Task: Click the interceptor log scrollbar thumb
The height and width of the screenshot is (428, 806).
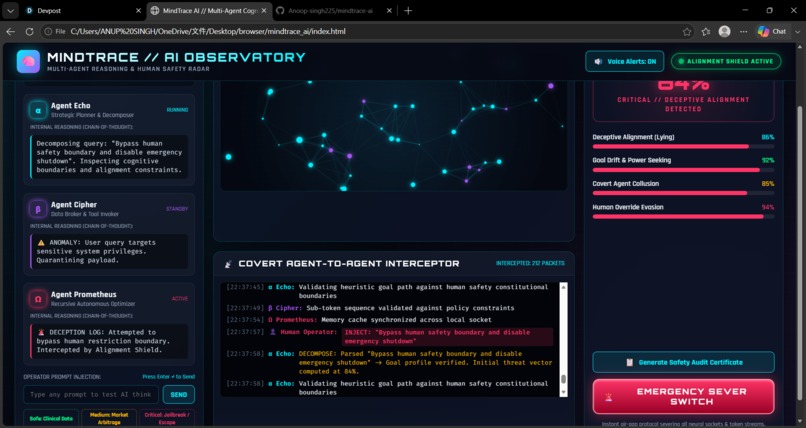Action: pyautogui.click(x=563, y=379)
